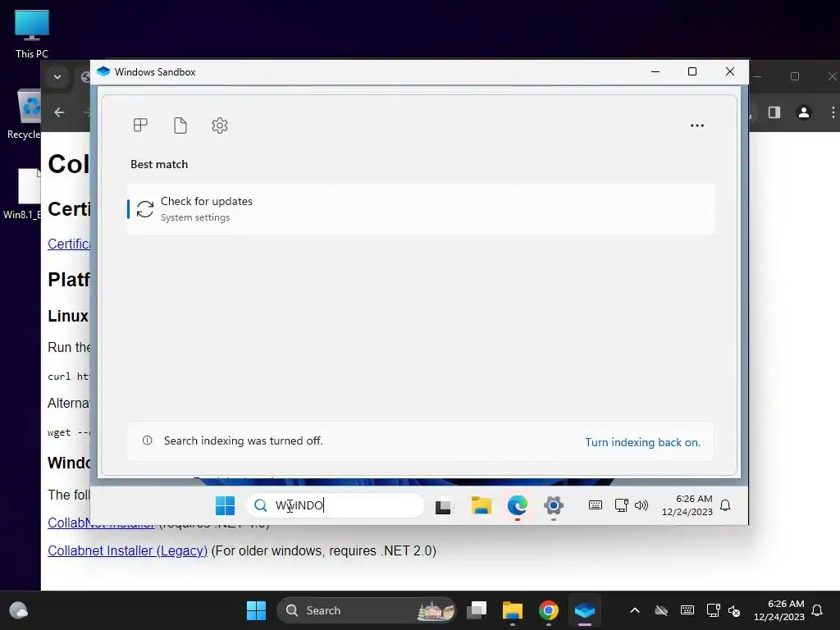Open the host clock showing 12/24/2023
840x630 pixels.
tap(779, 610)
